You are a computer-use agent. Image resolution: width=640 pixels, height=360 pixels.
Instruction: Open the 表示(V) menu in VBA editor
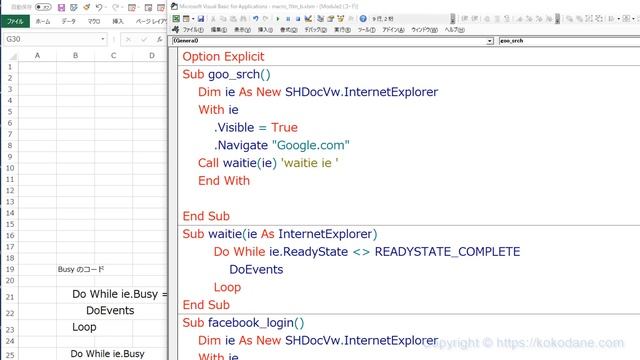pos(242,30)
